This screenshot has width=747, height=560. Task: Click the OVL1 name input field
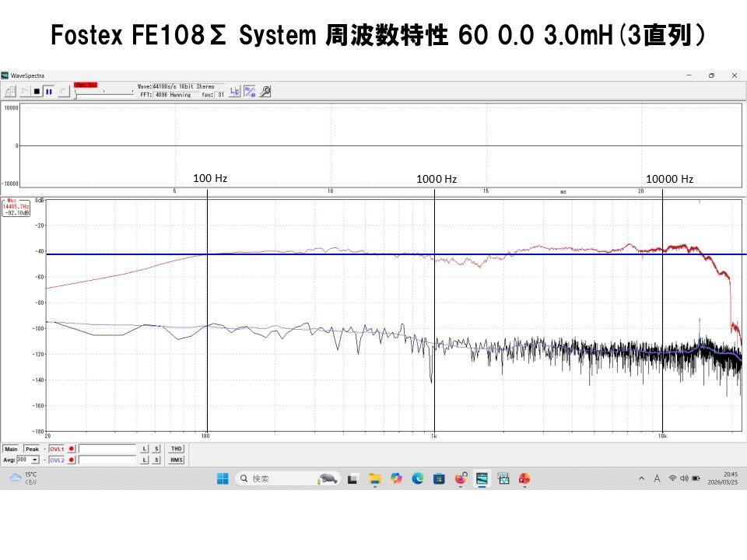tap(107, 449)
